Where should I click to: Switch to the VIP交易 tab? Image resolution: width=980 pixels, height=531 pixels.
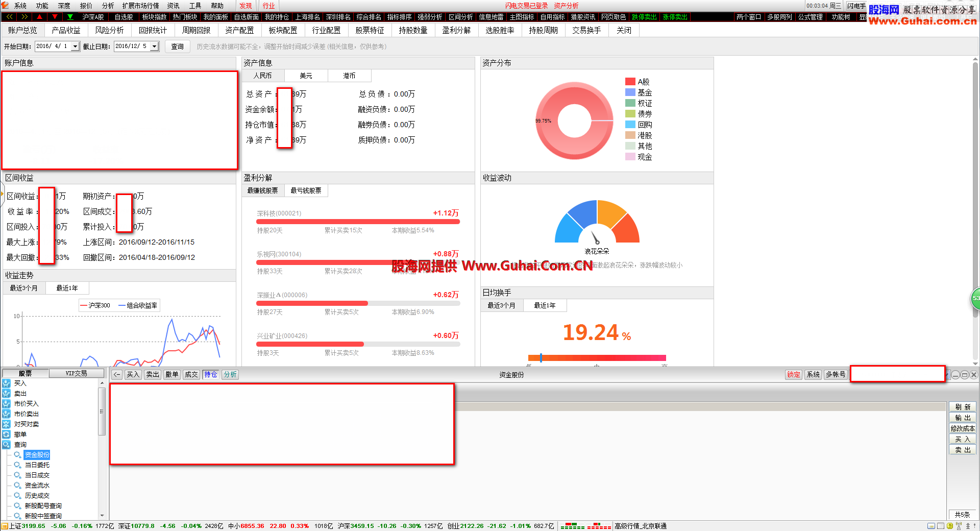[76, 374]
